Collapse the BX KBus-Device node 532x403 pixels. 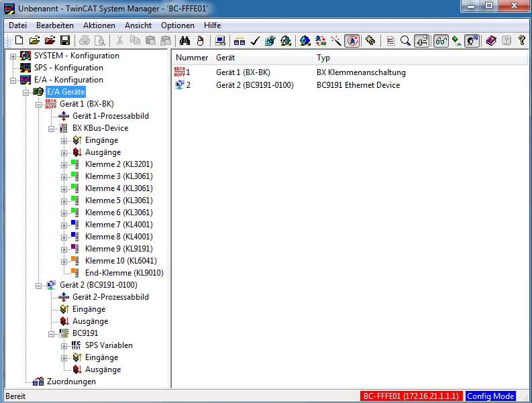pos(51,129)
